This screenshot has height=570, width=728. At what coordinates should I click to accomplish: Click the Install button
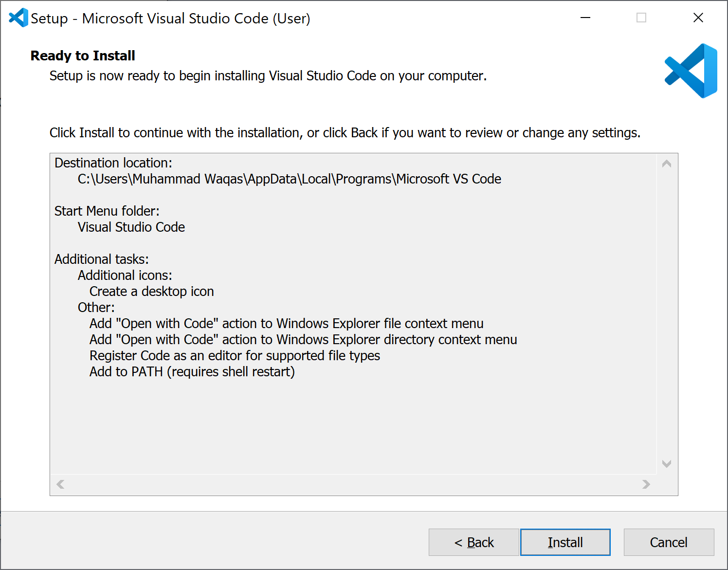(565, 542)
